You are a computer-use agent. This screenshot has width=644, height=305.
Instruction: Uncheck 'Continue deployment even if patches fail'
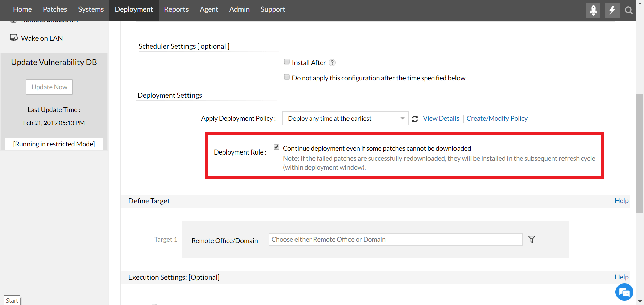[x=276, y=147]
